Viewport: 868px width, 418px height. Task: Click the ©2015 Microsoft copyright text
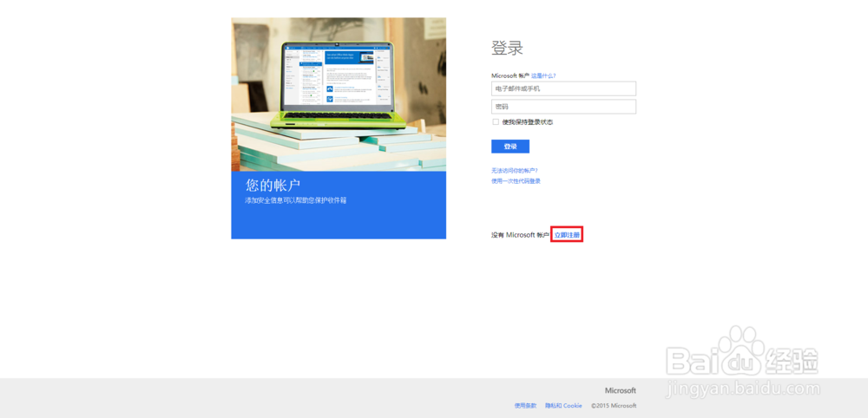614,406
